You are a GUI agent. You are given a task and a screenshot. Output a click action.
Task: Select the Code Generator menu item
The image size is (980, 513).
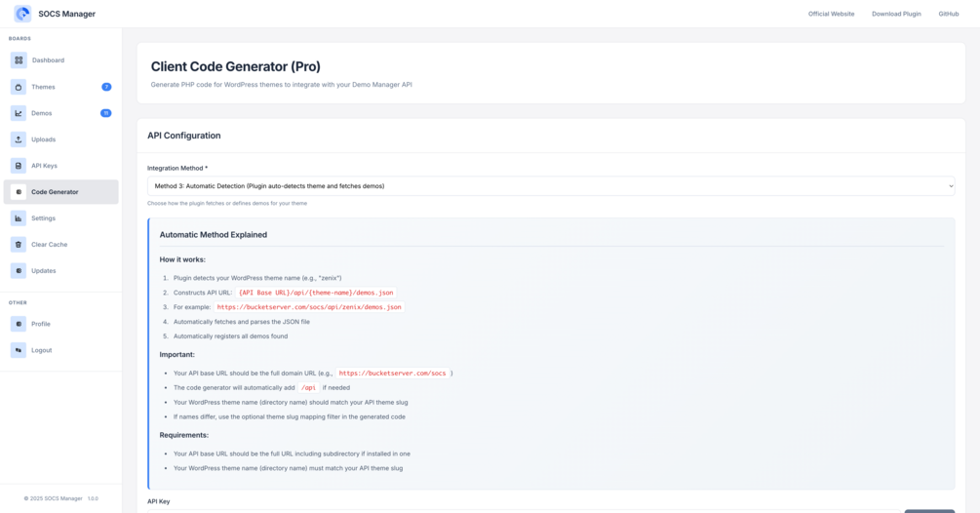pos(55,192)
